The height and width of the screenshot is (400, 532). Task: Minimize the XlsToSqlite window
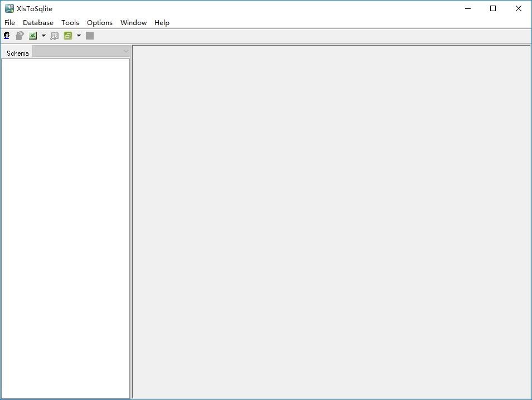point(468,8)
